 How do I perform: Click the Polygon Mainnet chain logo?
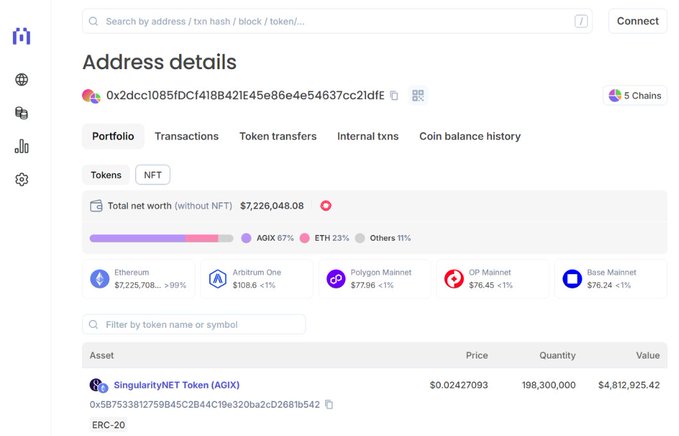coord(336,279)
